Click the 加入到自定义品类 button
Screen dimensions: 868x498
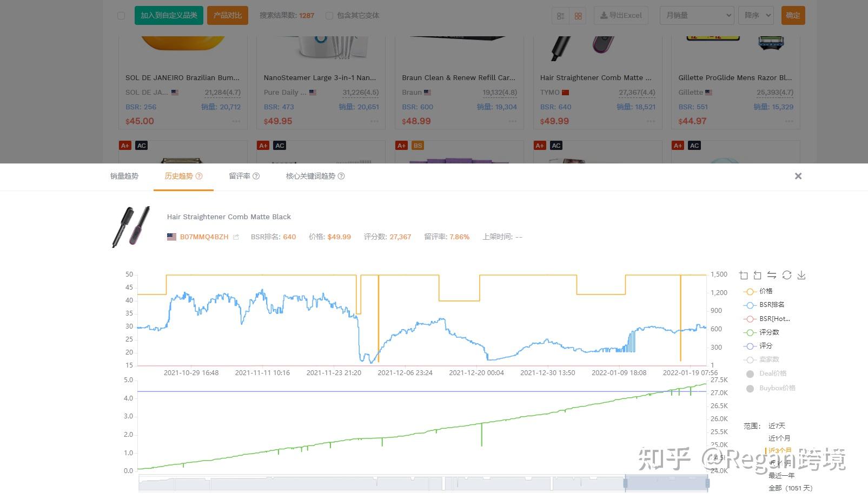[x=169, y=15]
